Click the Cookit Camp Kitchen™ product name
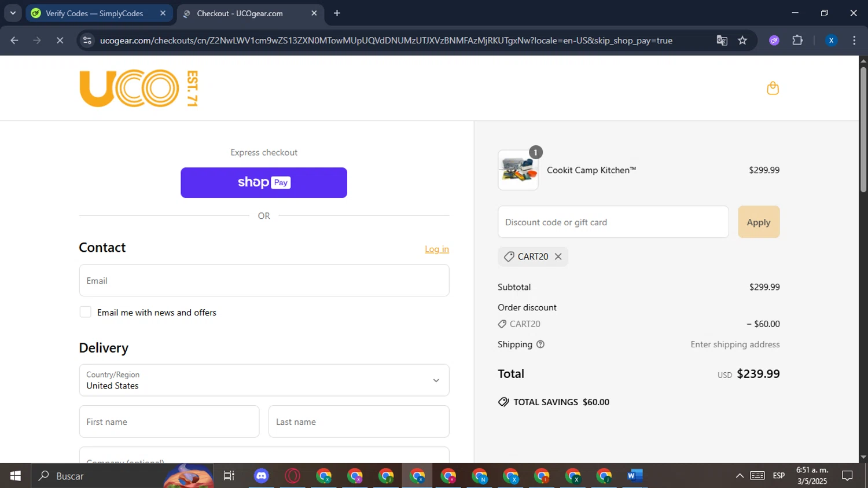Screen dimensions: 868x488 click(591, 170)
